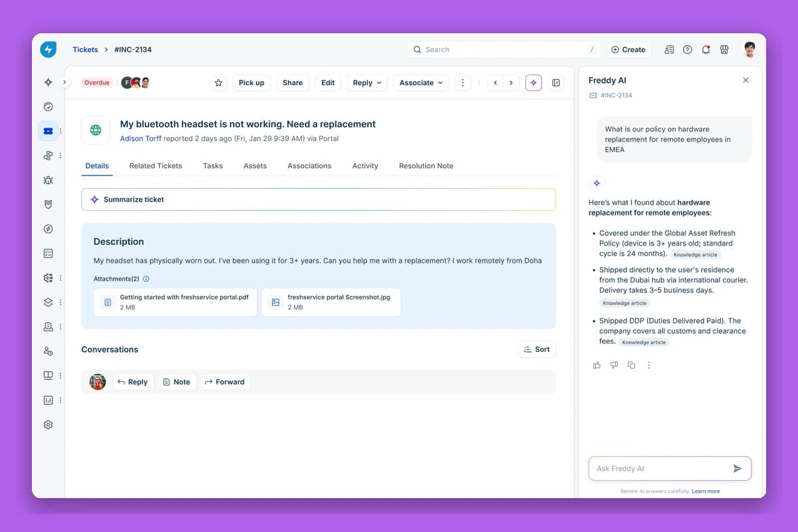Open the submenu dots beside the book icon

pos(61,376)
